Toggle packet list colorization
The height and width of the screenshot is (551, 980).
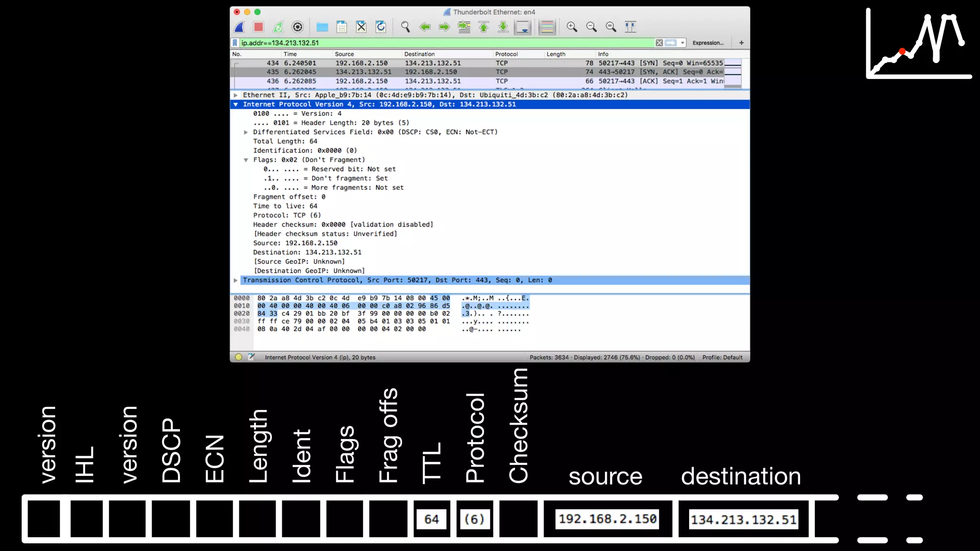(x=546, y=27)
